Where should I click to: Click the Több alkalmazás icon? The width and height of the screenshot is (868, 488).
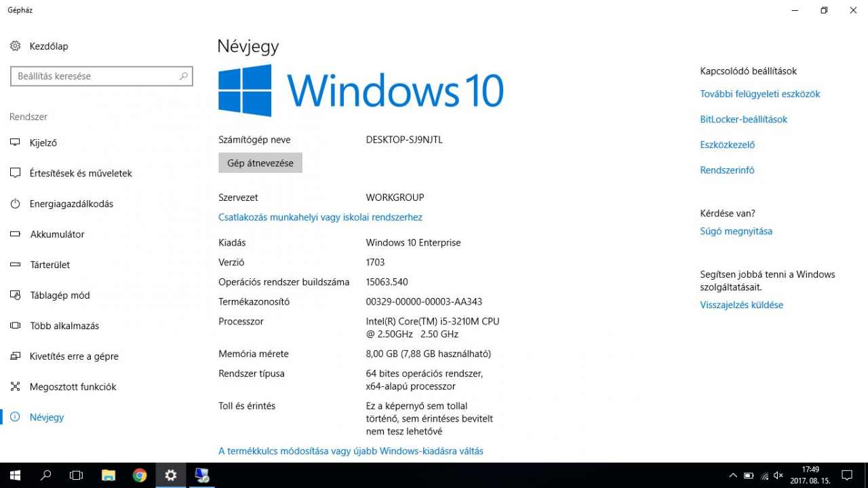point(16,326)
